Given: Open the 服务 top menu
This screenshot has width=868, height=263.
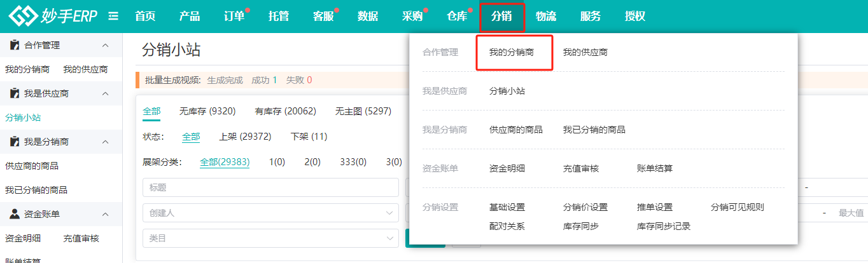Looking at the screenshot, I should (591, 17).
